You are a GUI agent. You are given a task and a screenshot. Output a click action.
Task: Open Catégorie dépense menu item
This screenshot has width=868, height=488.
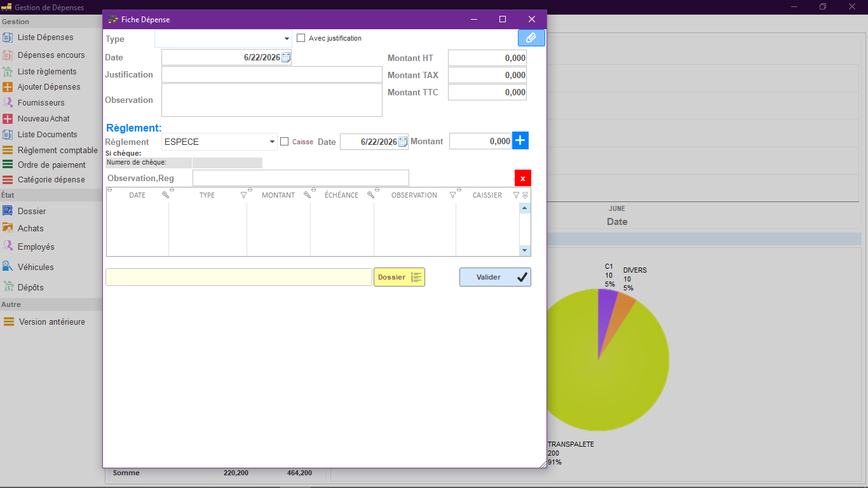(51, 180)
